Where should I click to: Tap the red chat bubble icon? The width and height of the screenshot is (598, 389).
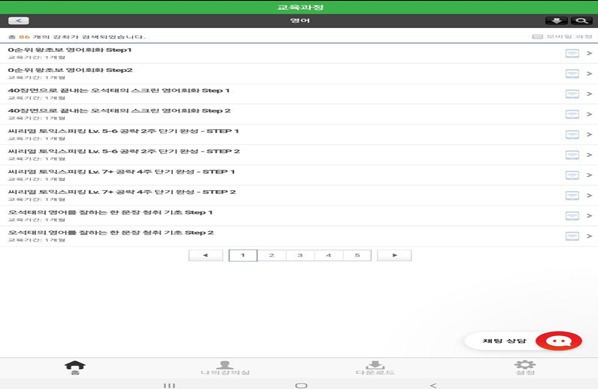559,341
